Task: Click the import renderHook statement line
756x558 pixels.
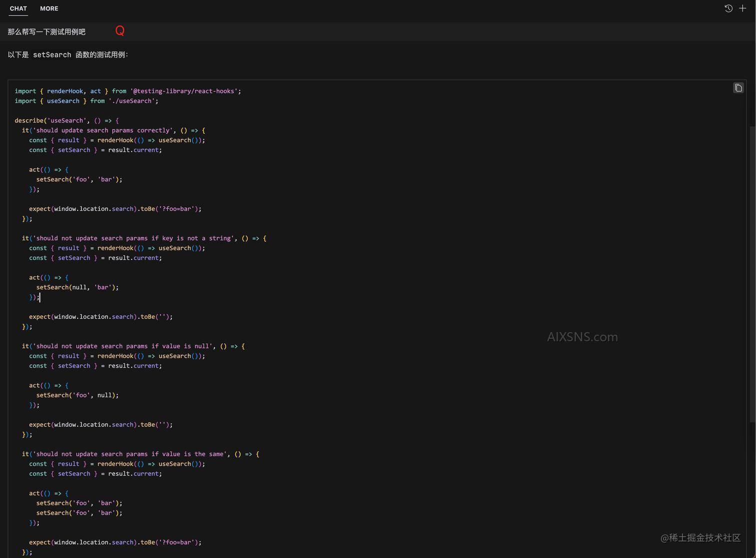Action: 127,91
